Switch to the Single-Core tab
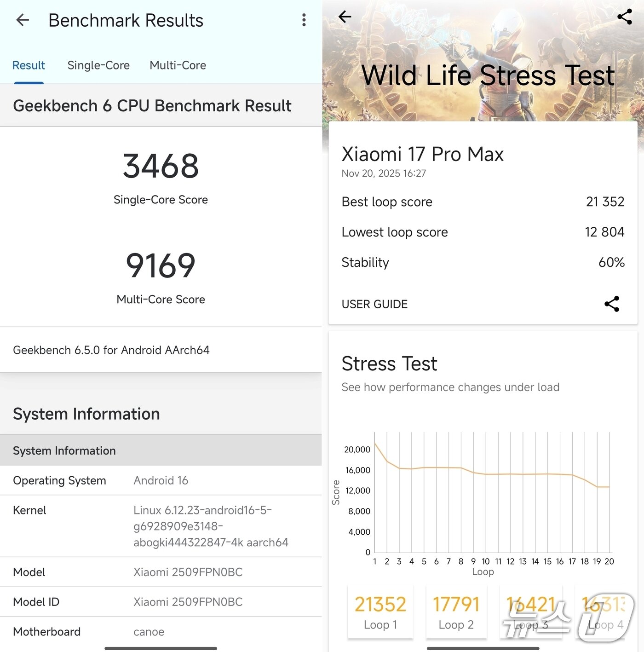Image resolution: width=644 pixels, height=652 pixels. coord(98,65)
